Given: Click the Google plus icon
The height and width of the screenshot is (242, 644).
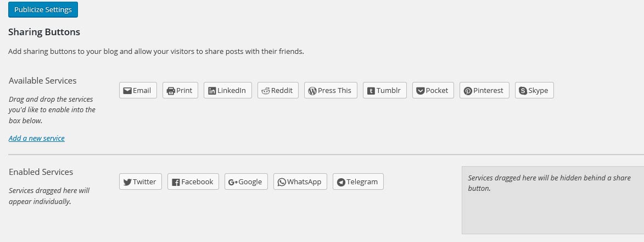Looking at the screenshot, I should pos(232,182).
